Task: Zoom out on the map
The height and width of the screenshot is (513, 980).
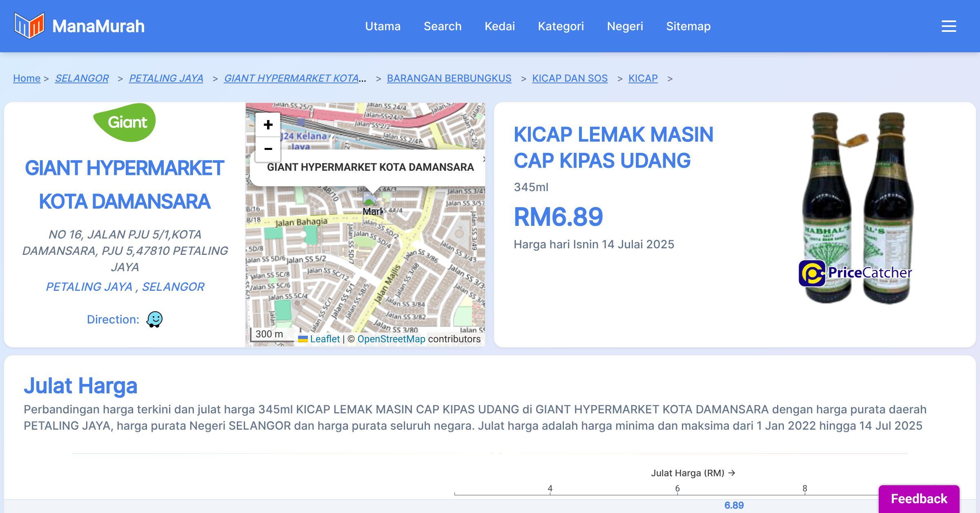Action: (268, 149)
